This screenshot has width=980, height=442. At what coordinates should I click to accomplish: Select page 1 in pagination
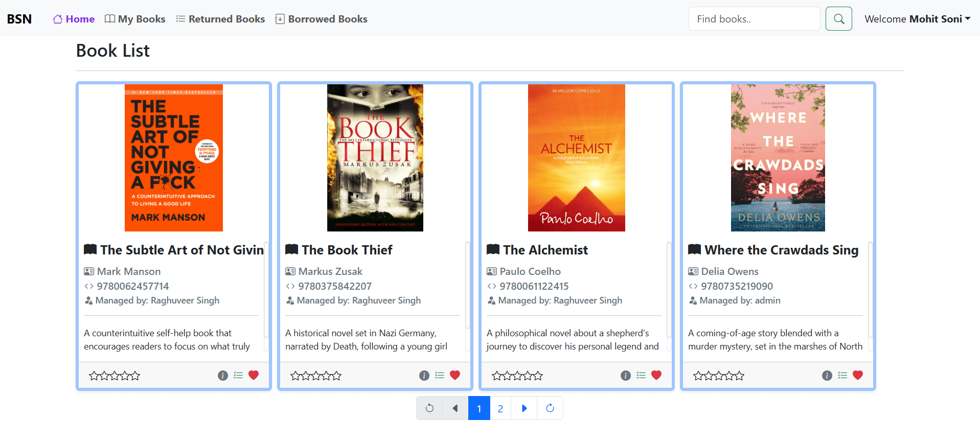click(x=479, y=408)
